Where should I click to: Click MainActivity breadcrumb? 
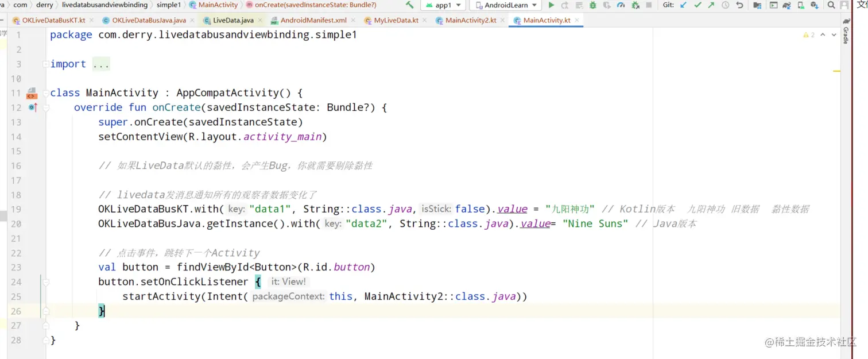[214, 5]
